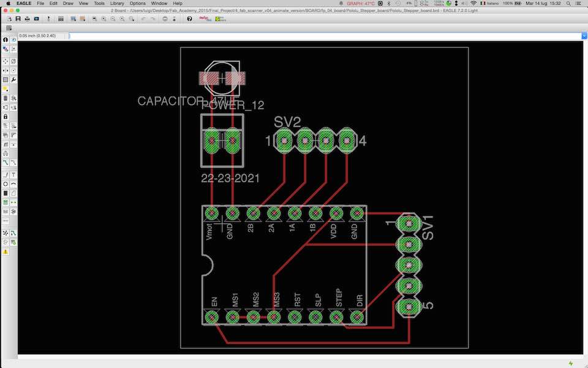This screenshot has width=588, height=368.
Task: Open the Run ULP dropdown button
Action: 83,19
